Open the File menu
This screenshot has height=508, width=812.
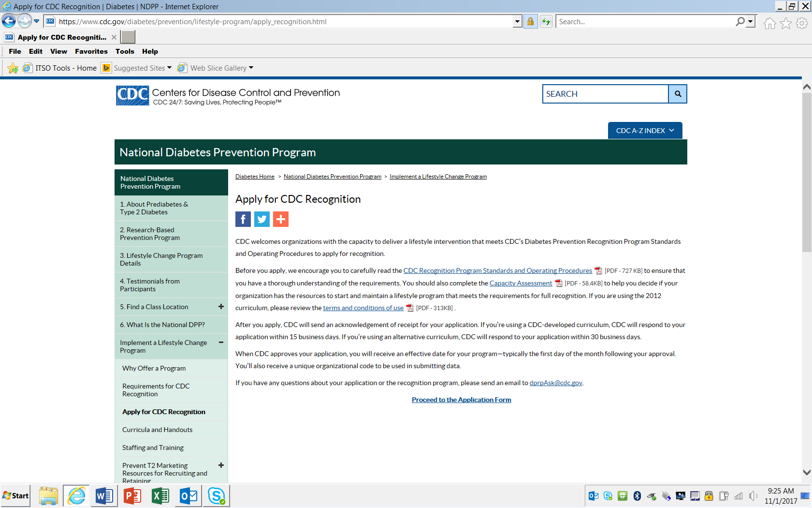pyautogui.click(x=15, y=51)
